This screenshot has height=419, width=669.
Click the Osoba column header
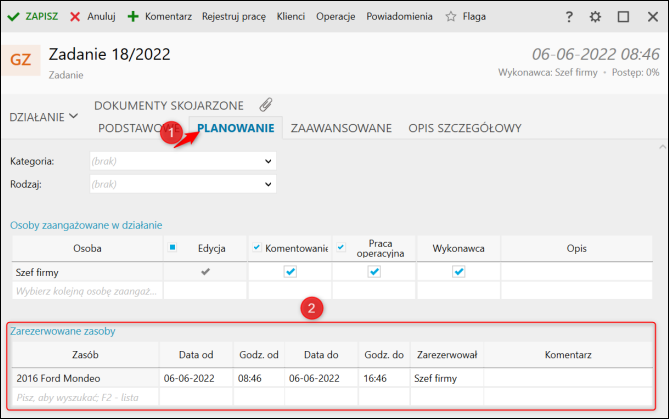87,248
